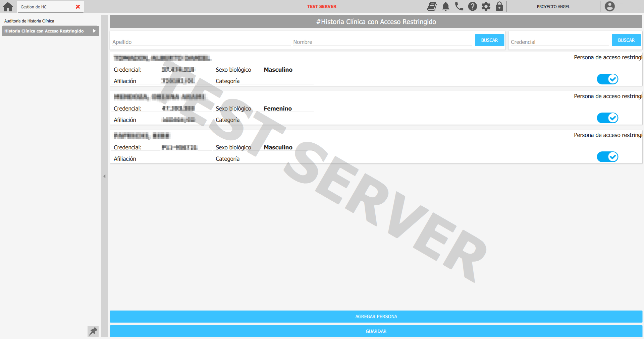Disable restricted access for first person

(x=607, y=79)
